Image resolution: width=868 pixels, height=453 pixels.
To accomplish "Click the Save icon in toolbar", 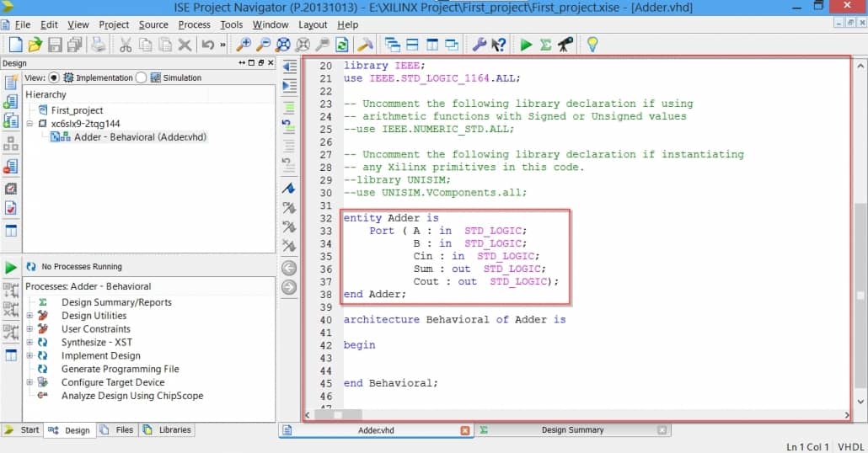I will (x=55, y=45).
